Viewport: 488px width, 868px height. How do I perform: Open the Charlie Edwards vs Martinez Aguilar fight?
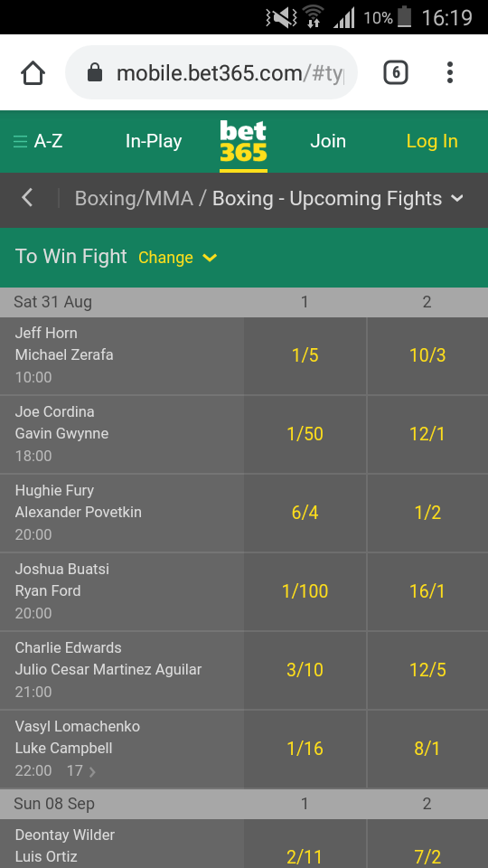[x=122, y=670]
